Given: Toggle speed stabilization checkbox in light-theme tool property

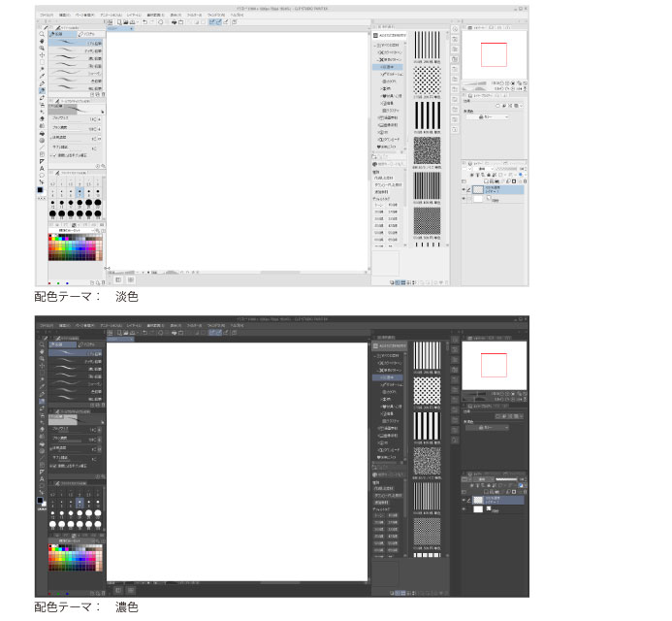Looking at the screenshot, I should 54,155.
